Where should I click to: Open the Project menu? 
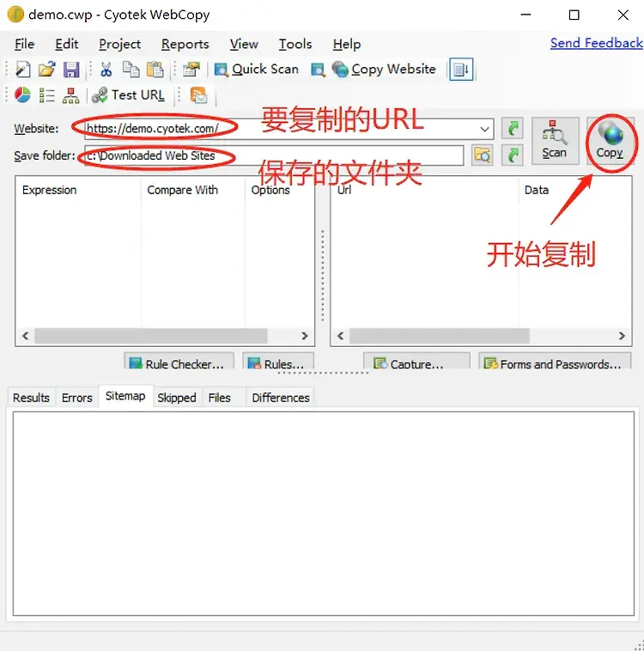click(x=119, y=44)
